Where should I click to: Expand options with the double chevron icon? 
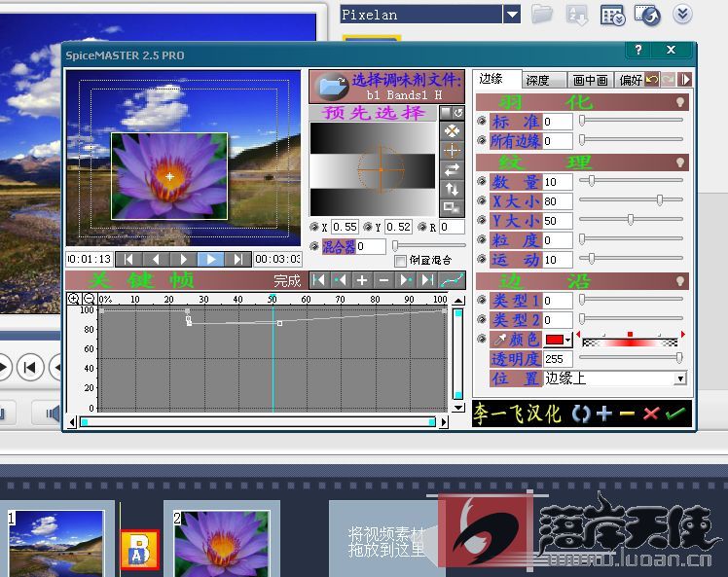[682, 14]
